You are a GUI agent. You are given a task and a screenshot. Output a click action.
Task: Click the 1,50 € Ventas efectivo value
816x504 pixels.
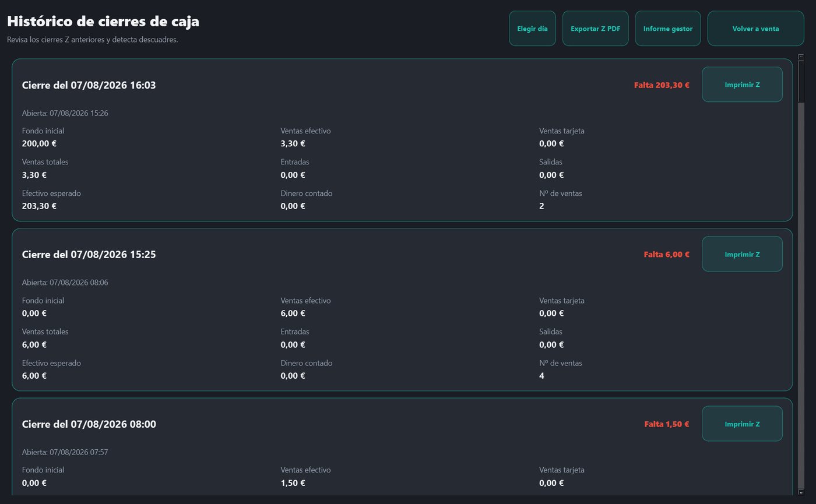click(x=293, y=482)
